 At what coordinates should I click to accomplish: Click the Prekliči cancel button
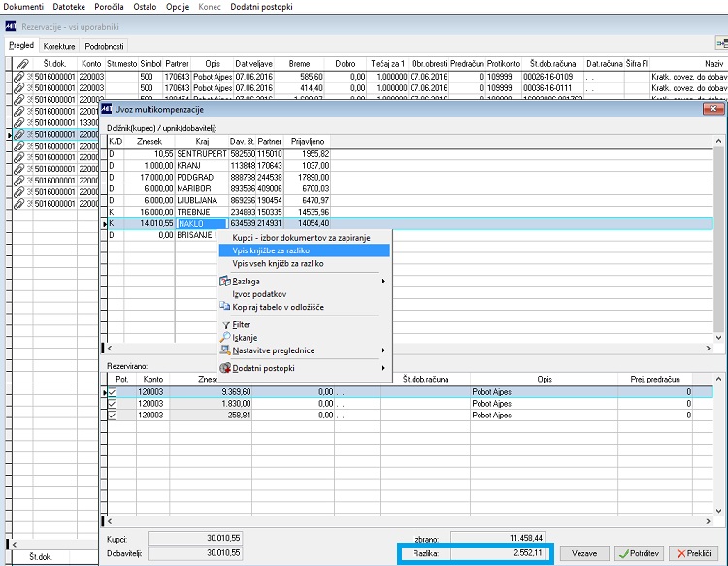click(x=694, y=553)
